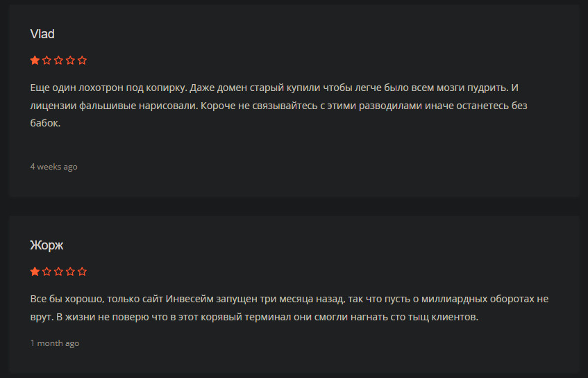This screenshot has height=378, width=588.
Task: Click the filled star in Жорж's review
Action: (x=35, y=272)
